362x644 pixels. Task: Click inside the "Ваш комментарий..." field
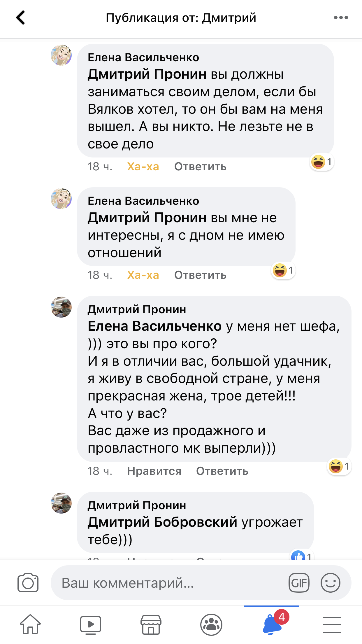pyautogui.click(x=169, y=583)
